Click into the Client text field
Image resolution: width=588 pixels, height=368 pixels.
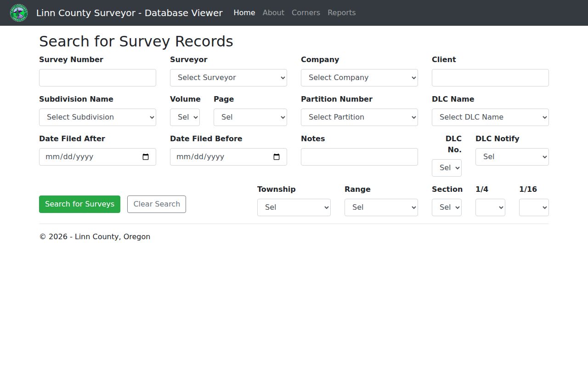[x=490, y=78]
